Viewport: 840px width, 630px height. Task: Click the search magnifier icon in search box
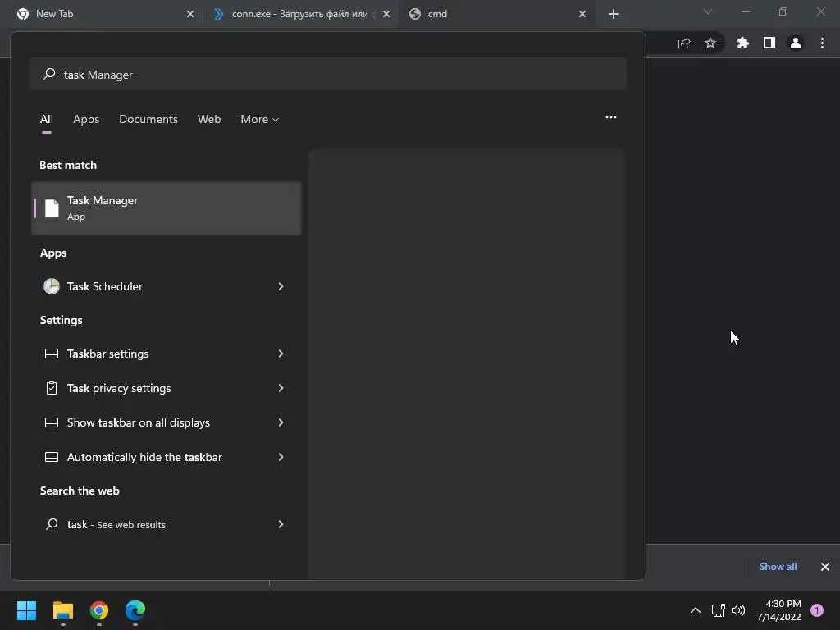coord(49,74)
